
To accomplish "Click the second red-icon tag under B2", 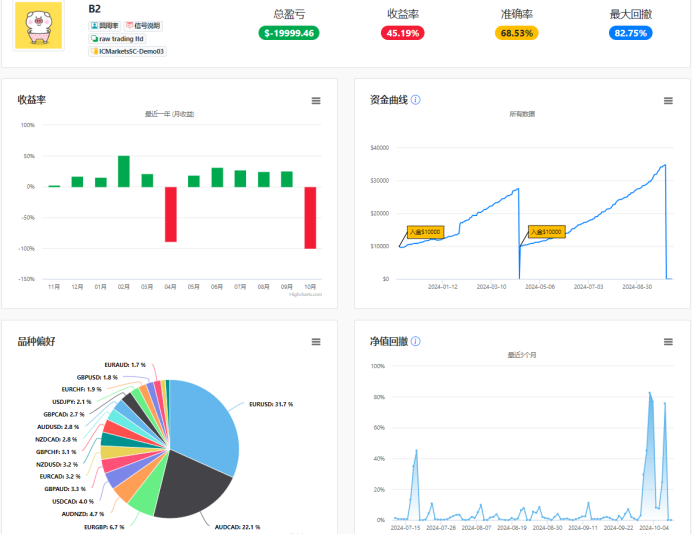I will [143, 26].
